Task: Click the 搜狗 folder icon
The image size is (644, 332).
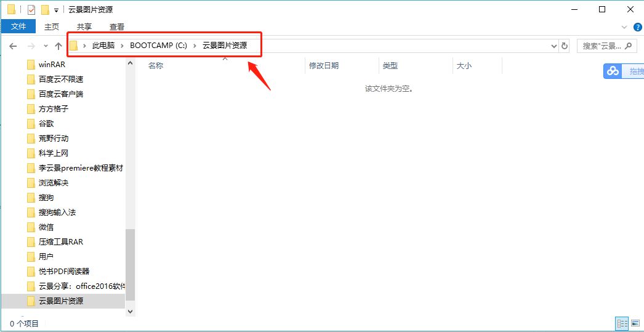Action: pyautogui.click(x=31, y=198)
